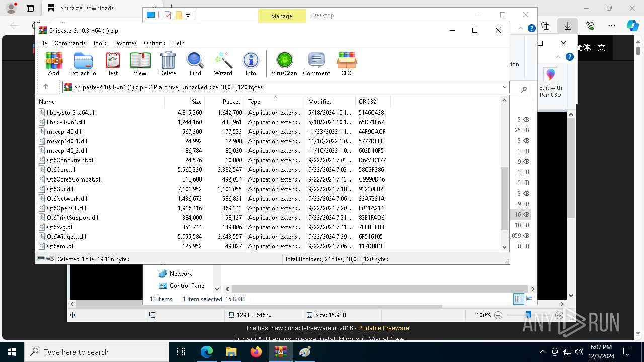
Task: Switch Explorer to details view button
Action: pyautogui.click(x=519, y=299)
